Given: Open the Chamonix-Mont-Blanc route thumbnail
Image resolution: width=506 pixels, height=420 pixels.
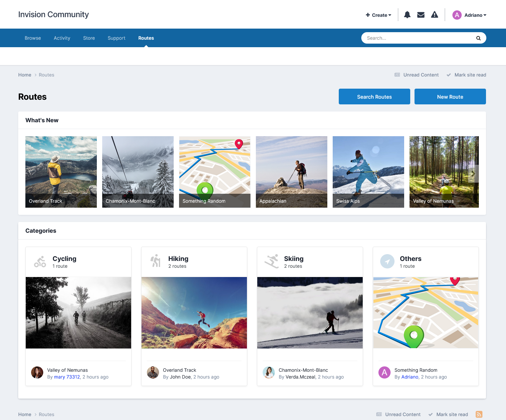Looking at the screenshot, I should (138, 172).
